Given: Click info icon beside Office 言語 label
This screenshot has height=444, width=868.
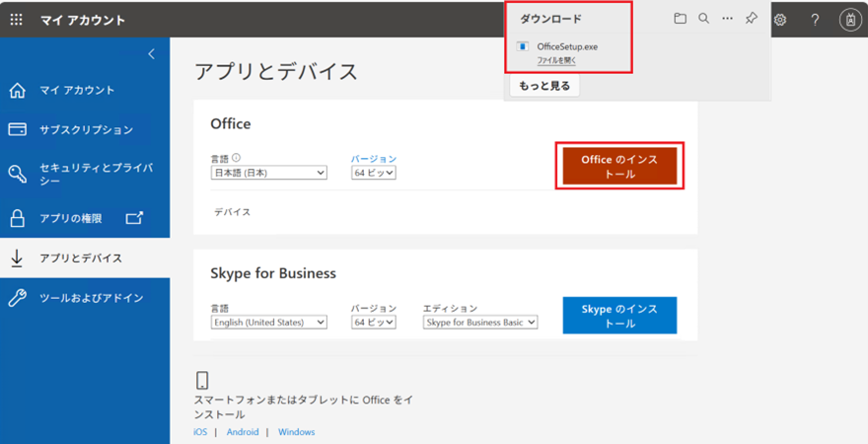Looking at the screenshot, I should pos(237,158).
